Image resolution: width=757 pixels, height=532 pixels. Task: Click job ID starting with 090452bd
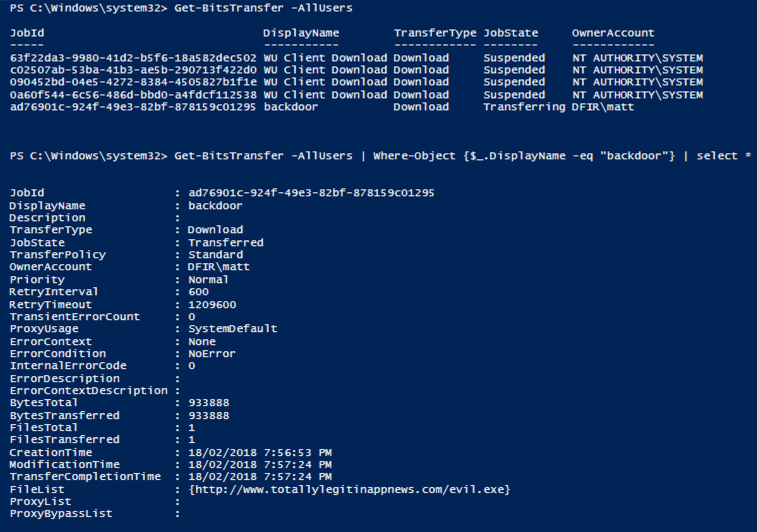[133, 82]
